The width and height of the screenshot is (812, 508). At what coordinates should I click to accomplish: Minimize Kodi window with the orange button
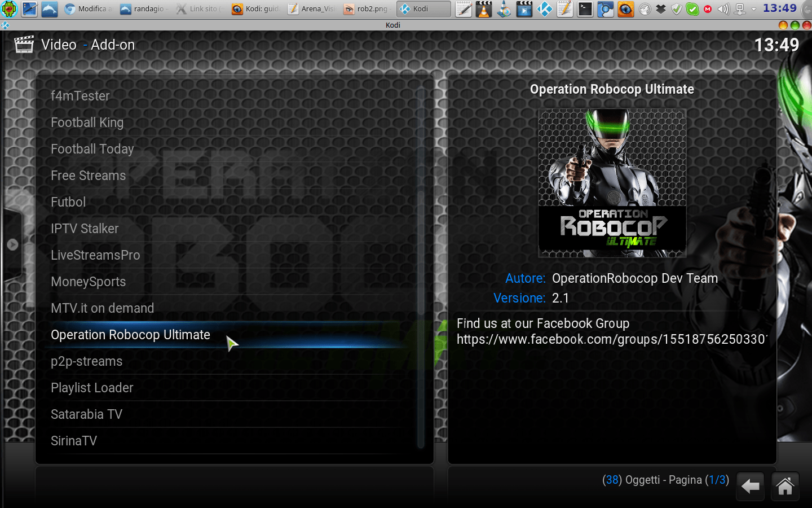[783, 25]
